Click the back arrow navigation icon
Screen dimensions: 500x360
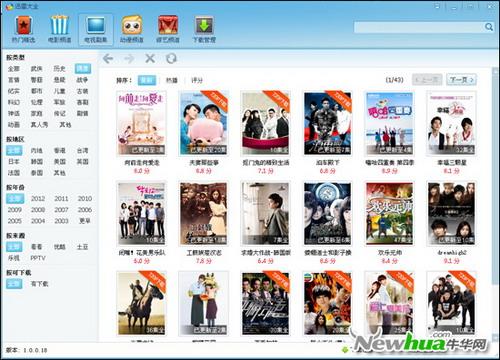pyautogui.click(x=108, y=59)
